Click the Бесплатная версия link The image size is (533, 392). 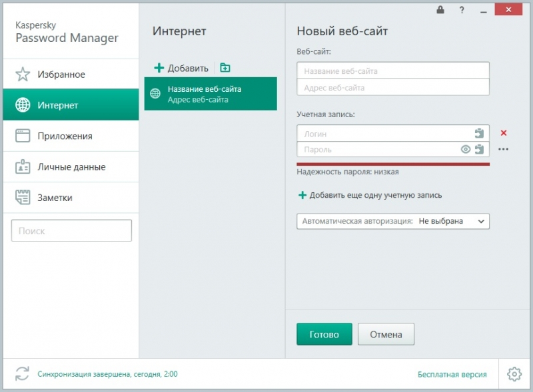point(452,374)
